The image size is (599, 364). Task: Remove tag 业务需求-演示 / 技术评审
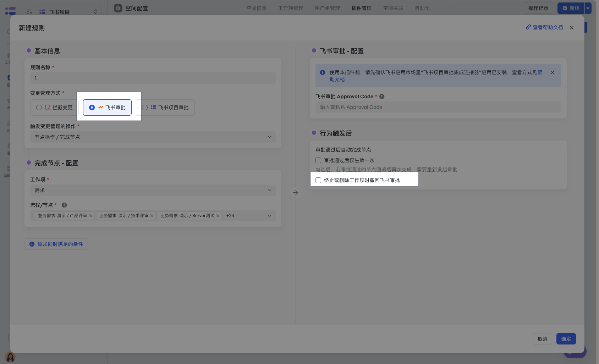coord(152,216)
